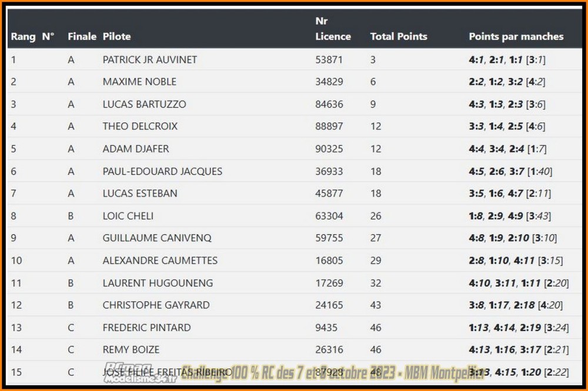Click licence number 9435 of FREDERIC PINTARD

pyautogui.click(x=326, y=327)
